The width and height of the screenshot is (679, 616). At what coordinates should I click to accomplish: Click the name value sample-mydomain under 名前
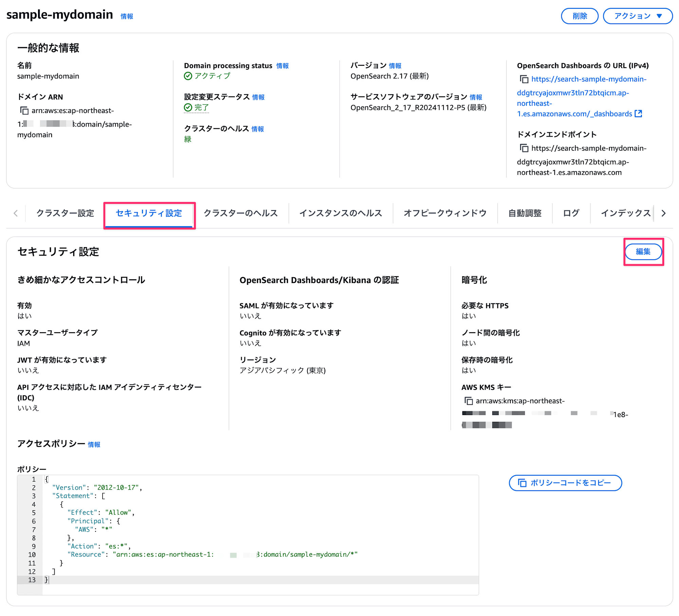click(48, 76)
